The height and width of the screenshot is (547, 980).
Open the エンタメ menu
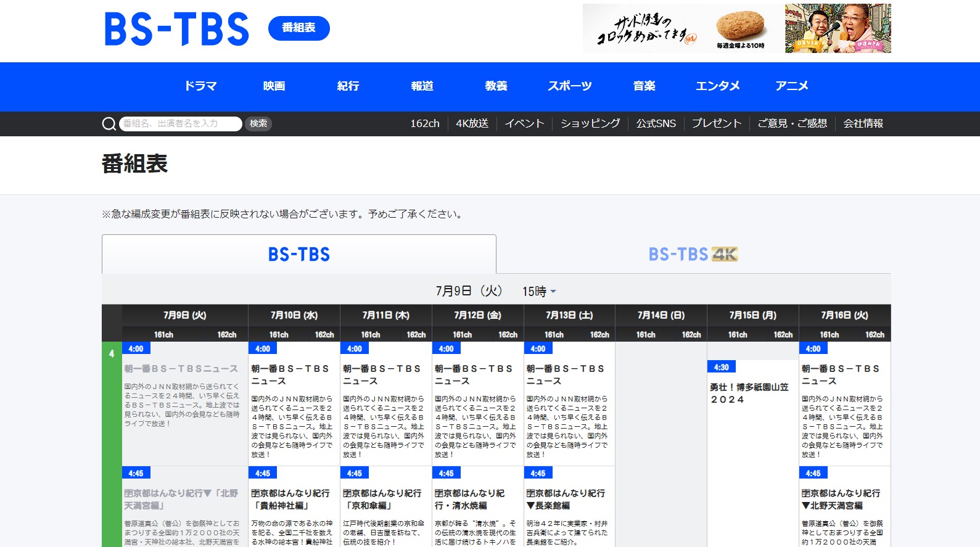coord(718,86)
